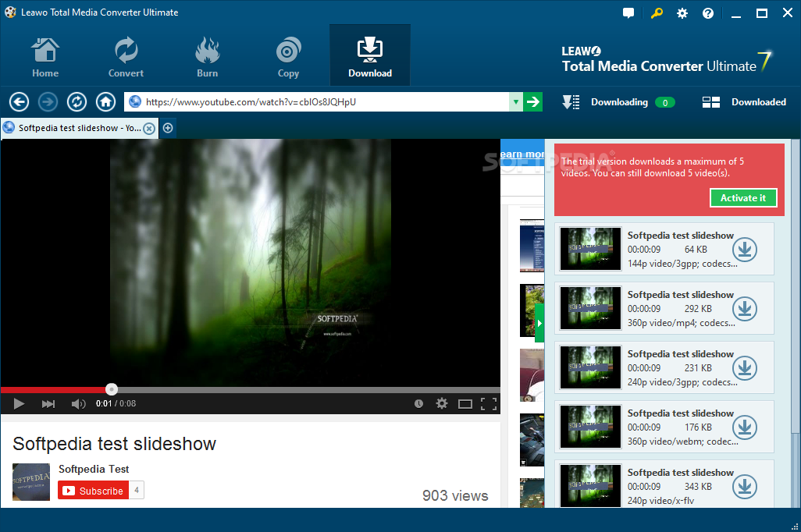Click the Downloading queue icon

571,102
